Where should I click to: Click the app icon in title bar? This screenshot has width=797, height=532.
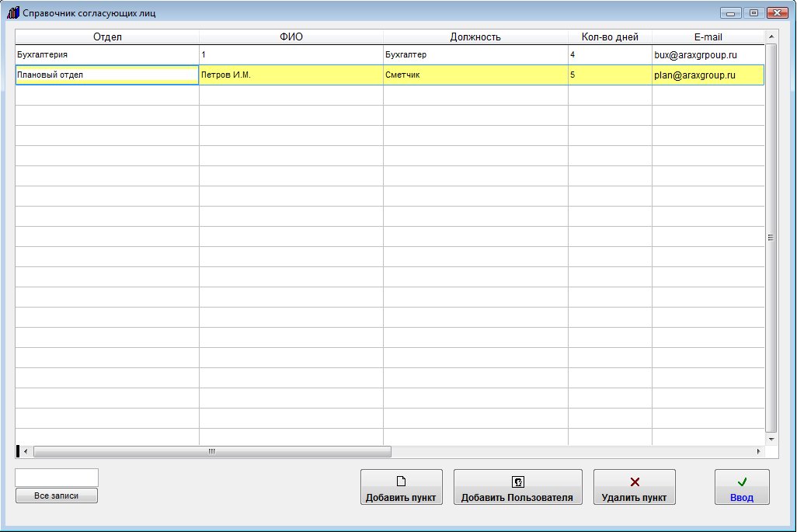(x=12, y=12)
